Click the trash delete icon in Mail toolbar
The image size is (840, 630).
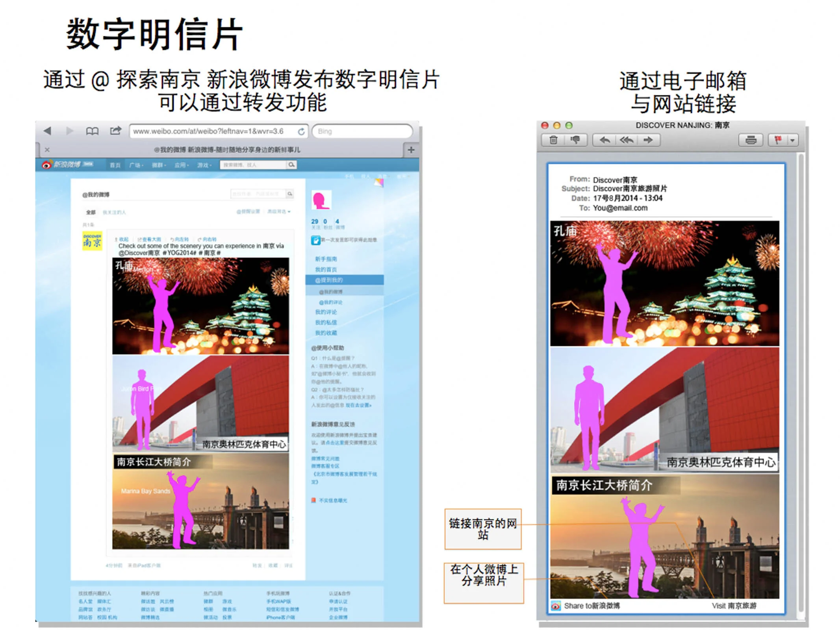(x=553, y=140)
